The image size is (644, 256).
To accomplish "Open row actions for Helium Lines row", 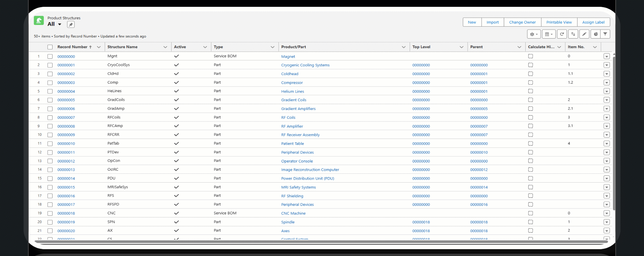I will point(606,91).
